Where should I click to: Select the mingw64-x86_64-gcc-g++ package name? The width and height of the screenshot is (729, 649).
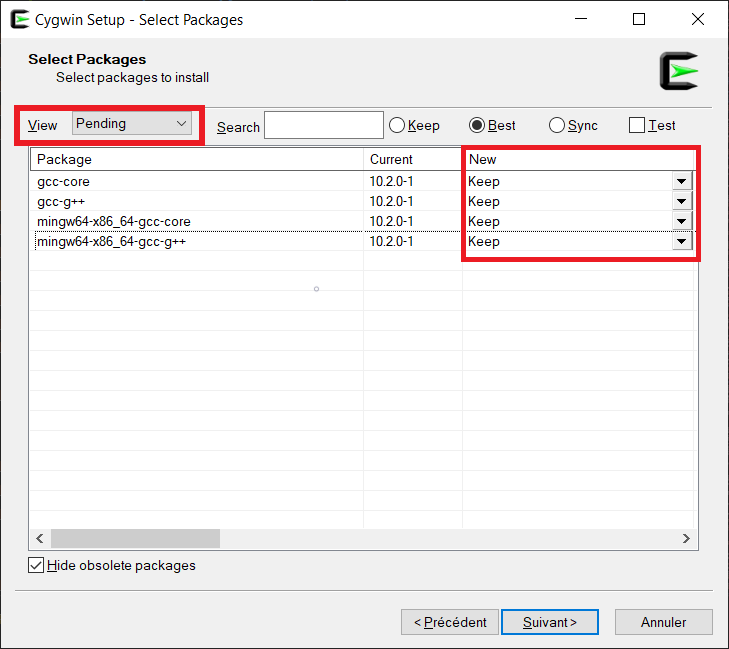[x=112, y=241]
